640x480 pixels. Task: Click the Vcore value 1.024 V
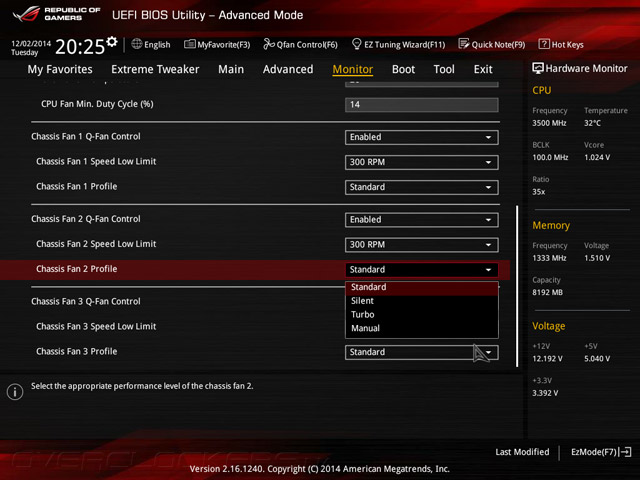click(597, 158)
